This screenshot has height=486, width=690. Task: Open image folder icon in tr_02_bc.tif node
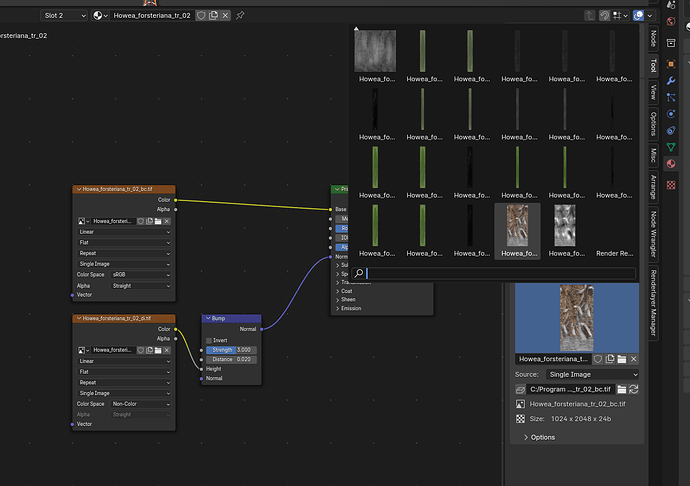[x=158, y=221]
